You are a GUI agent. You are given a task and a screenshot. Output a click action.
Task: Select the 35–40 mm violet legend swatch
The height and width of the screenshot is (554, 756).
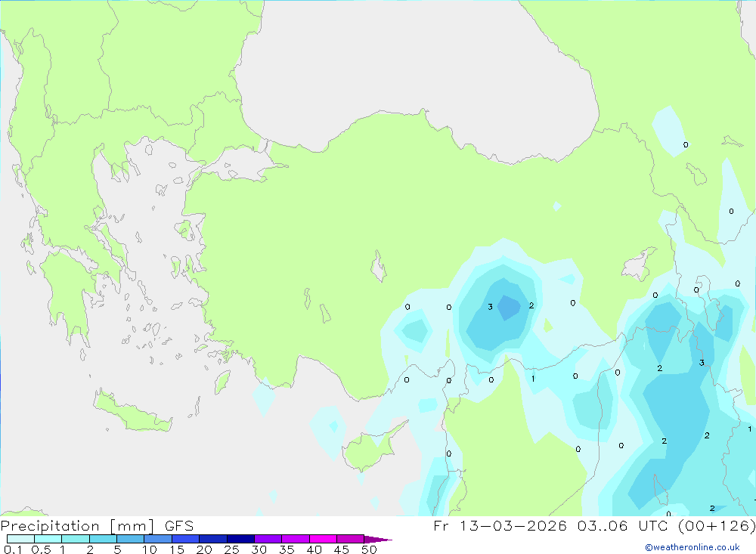(x=295, y=539)
